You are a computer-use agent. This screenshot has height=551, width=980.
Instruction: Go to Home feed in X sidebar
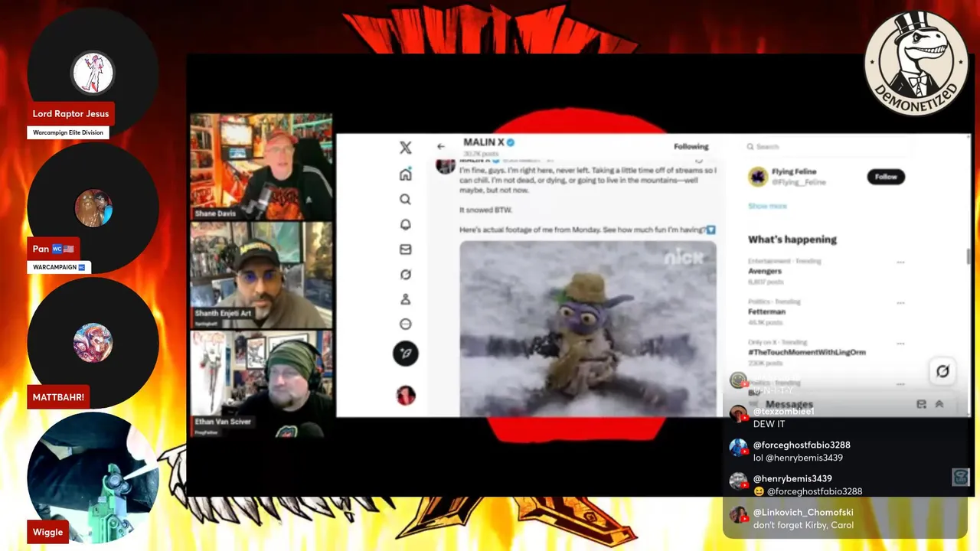[x=405, y=174]
